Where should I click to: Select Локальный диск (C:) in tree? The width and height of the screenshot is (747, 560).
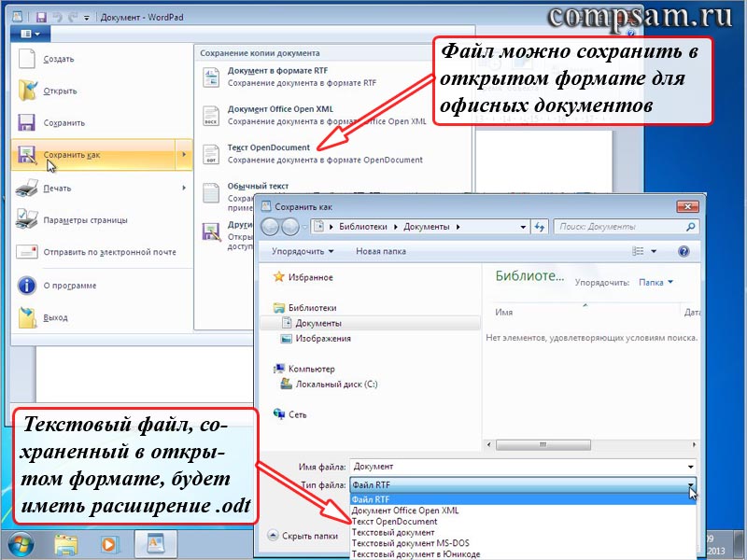[x=336, y=385]
